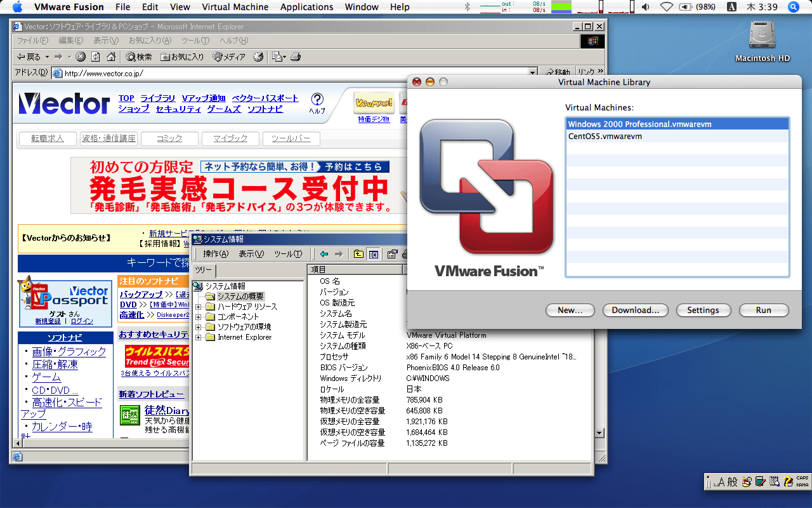Expand the Internet Explorer tree node
Screen dimensions: 812x508
pyautogui.click(x=199, y=337)
